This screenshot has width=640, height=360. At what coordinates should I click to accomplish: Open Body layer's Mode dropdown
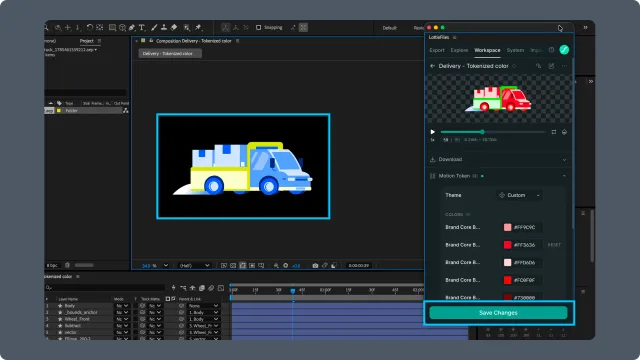[x=122, y=306]
